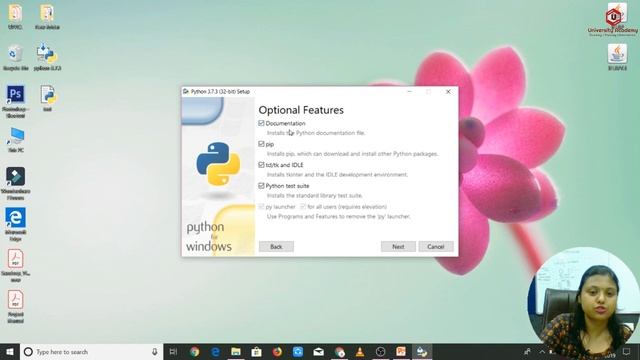Click the pip description about downloading Python packages
Screen dimensions: 640x360
(353, 154)
